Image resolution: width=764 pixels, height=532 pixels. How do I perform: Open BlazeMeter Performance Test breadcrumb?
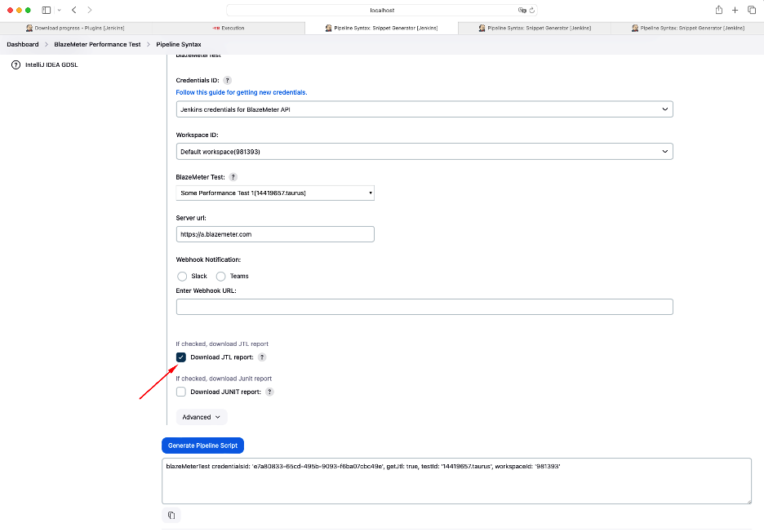[x=97, y=44]
